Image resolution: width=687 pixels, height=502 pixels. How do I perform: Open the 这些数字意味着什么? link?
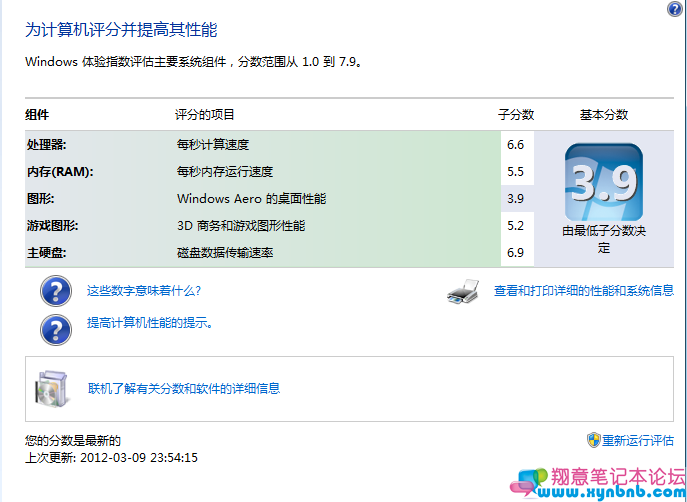pyautogui.click(x=144, y=291)
